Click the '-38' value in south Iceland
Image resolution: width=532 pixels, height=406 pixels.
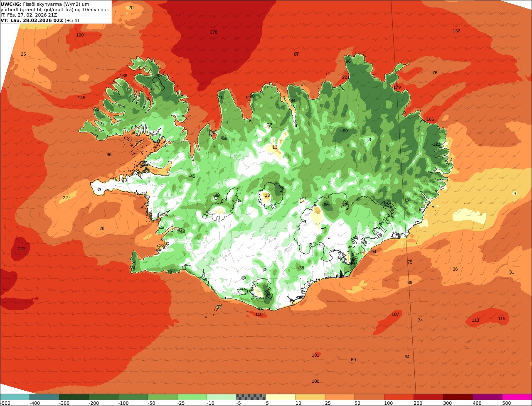(x=301, y=268)
